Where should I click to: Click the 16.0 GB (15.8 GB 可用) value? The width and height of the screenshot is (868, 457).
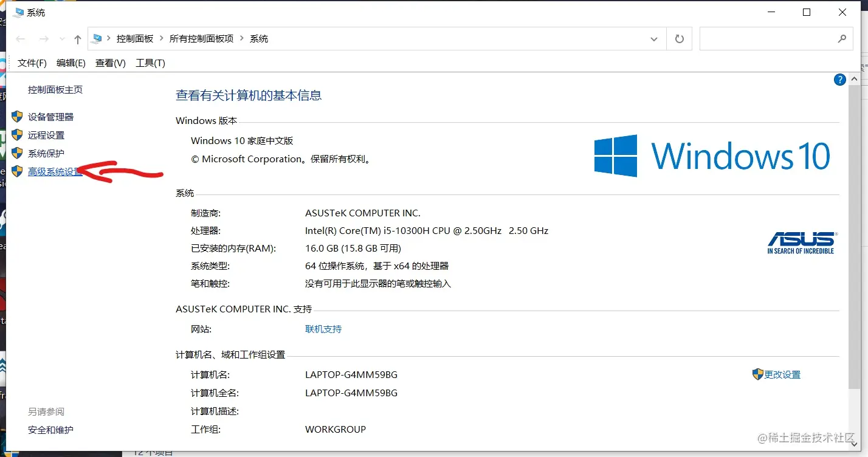click(353, 249)
